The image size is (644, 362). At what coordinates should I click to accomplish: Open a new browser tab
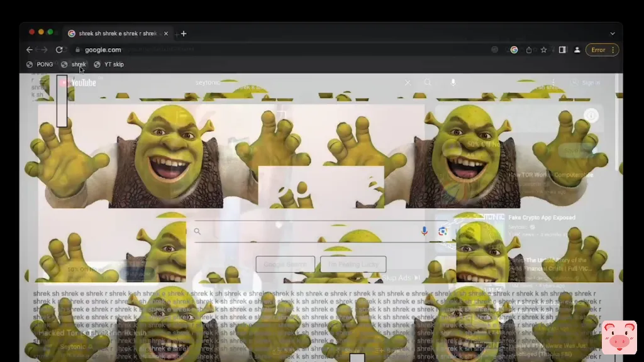(184, 34)
